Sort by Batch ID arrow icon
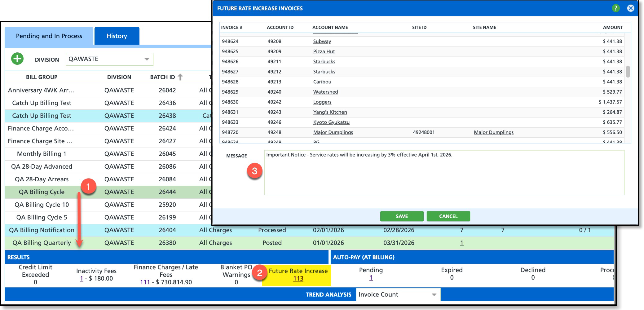The height and width of the screenshot is (310, 644). click(x=180, y=77)
